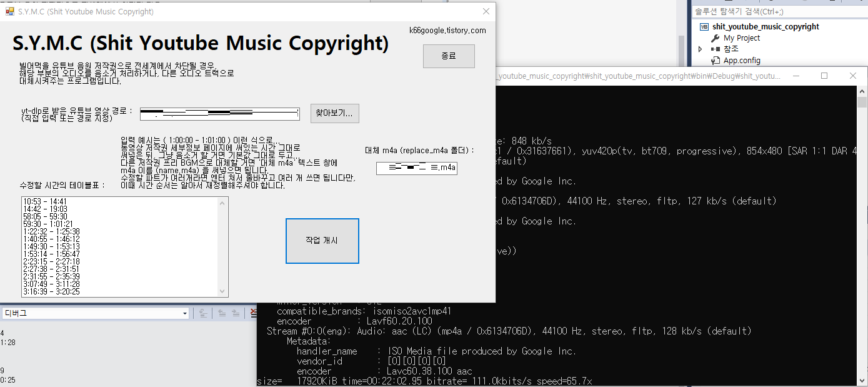This screenshot has height=387, width=868.
Task: Click the console line 'encoder : Lavf60.20.100'
Action: [x=354, y=321]
